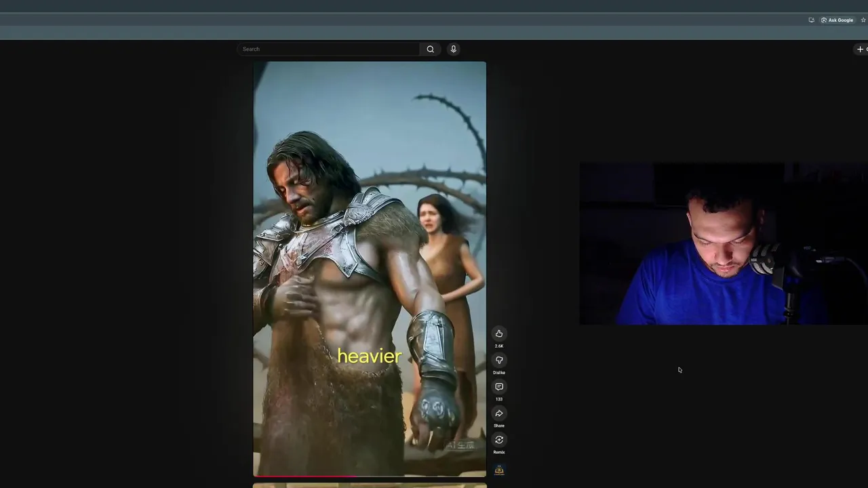Click the Create plus button
The image size is (868, 488).
[861, 49]
